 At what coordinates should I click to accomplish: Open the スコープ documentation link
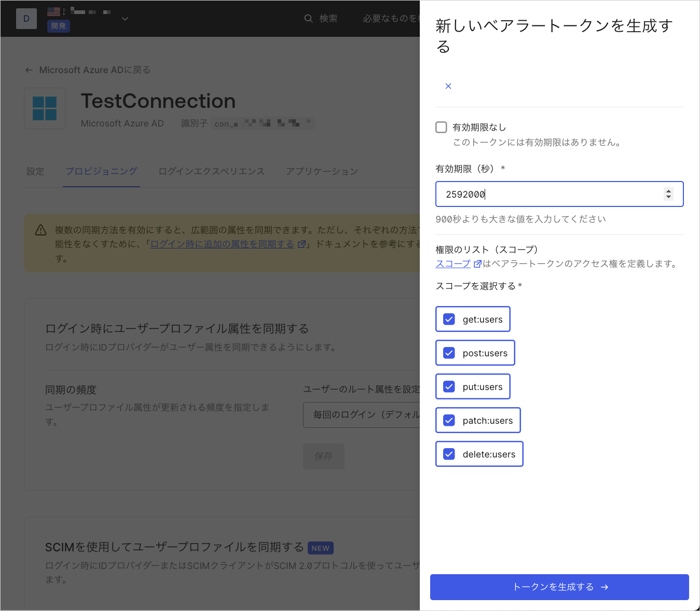pyautogui.click(x=452, y=263)
